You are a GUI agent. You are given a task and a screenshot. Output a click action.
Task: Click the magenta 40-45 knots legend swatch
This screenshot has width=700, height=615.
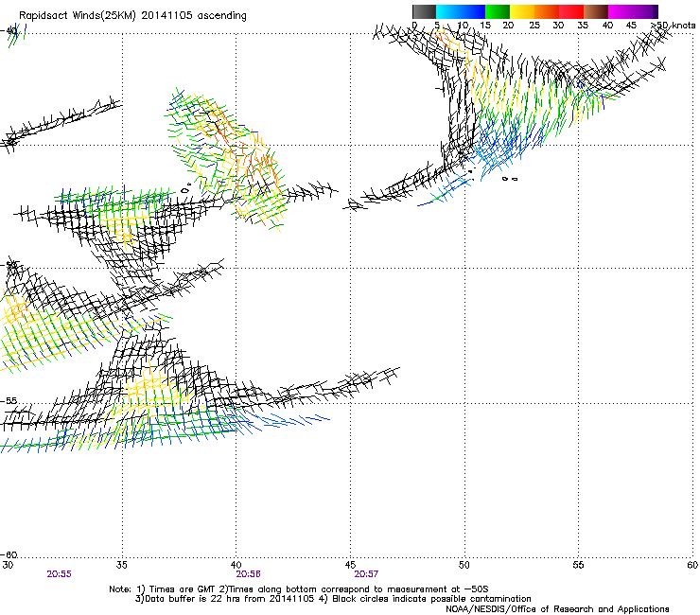click(x=621, y=11)
